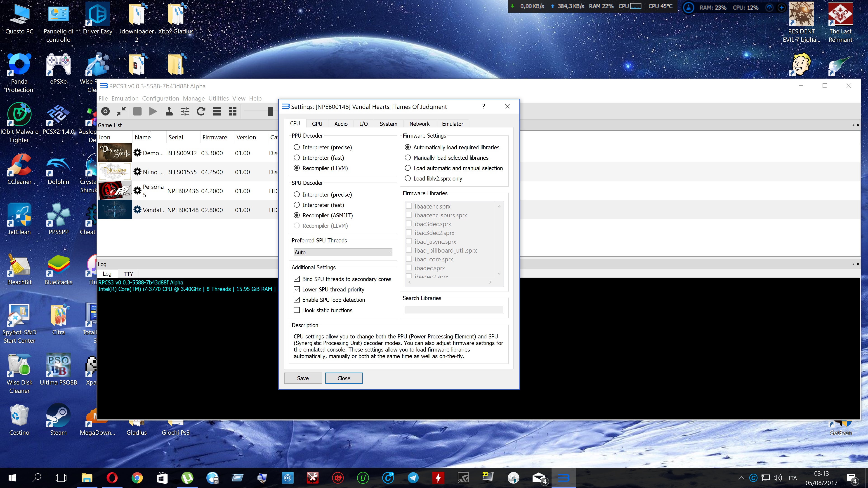Click the Search Libraries input field

(454, 310)
